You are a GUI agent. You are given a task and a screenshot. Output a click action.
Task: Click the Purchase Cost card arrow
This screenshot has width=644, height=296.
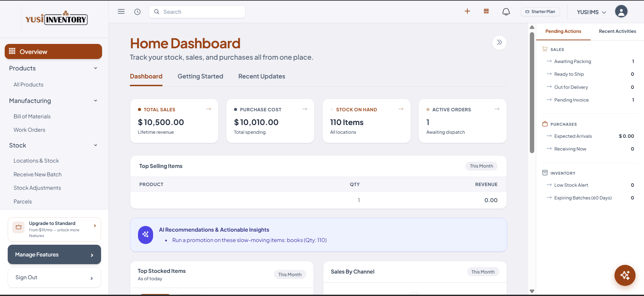(305, 109)
